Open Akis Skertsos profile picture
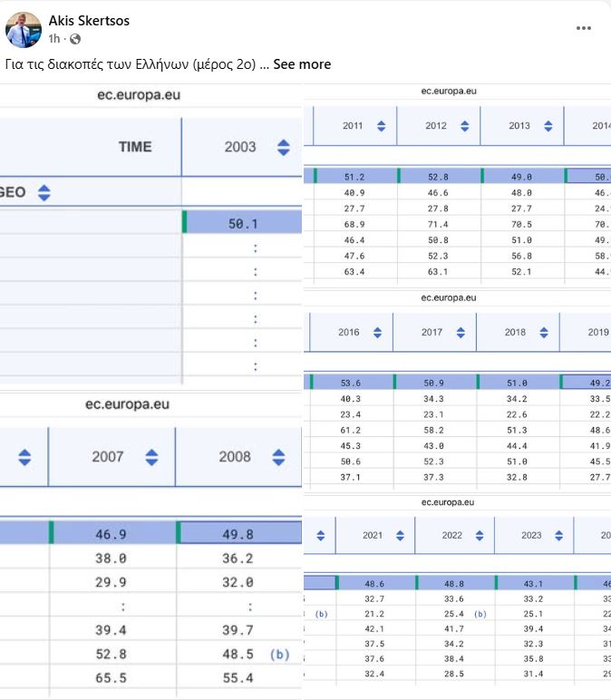Image resolution: width=611 pixels, height=700 pixels. (x=24, y=30)
